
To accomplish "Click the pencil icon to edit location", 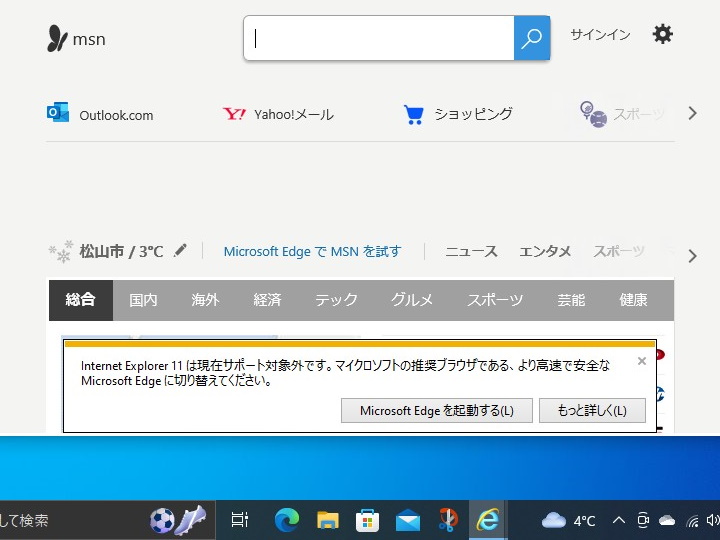I will (x=180, y=250).
